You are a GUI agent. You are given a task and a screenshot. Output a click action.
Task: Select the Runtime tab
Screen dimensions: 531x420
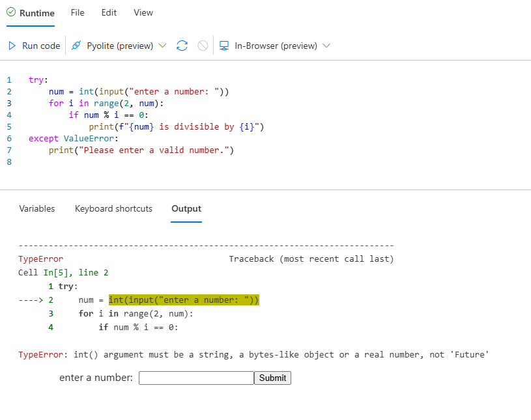(x=31, y=13)
